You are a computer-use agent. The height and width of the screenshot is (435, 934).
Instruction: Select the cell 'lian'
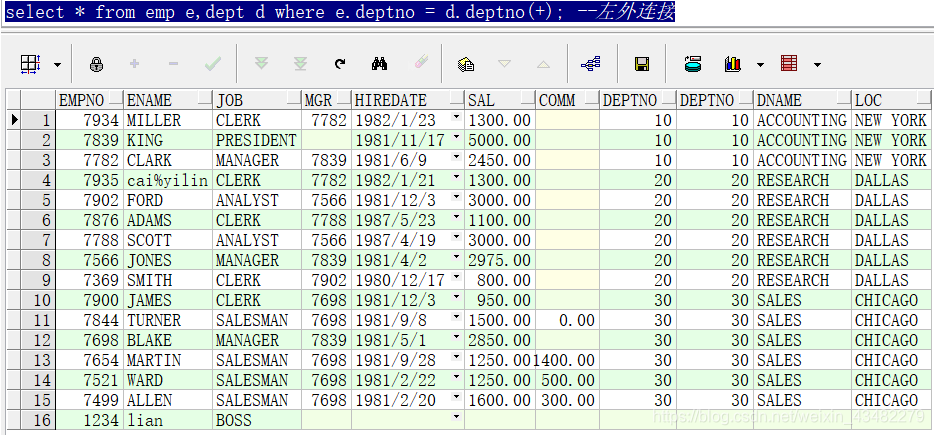pyautogui.click(x=169, y=420)
